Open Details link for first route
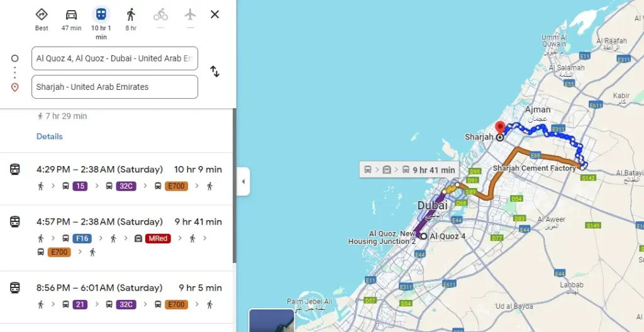This screenshot has height=332, width=644. (49, 136)
